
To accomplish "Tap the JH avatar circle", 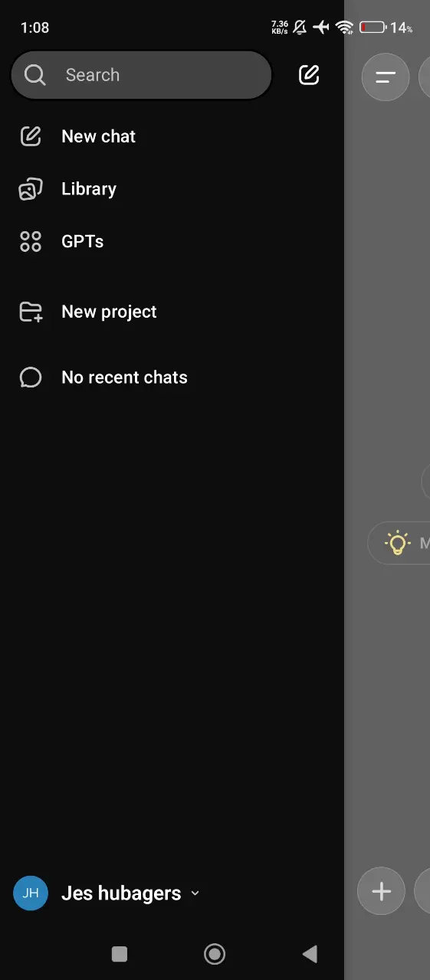I will [31, 893].
